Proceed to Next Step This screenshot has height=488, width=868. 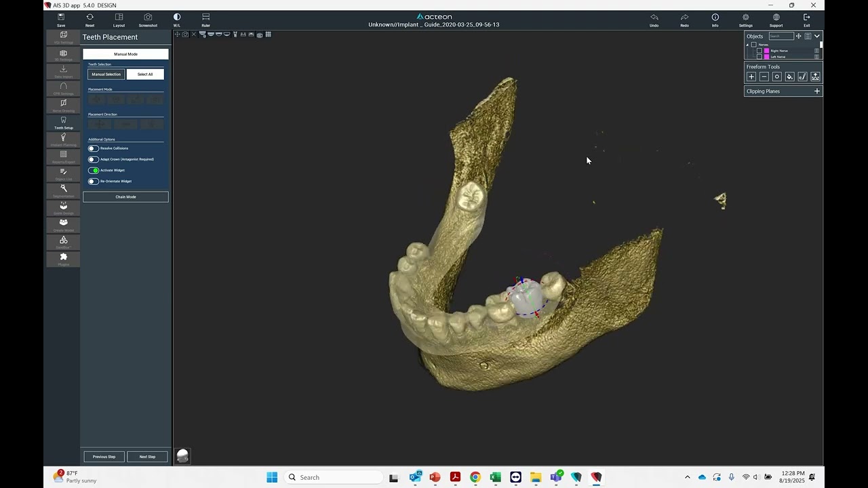[x=147, y=457]
